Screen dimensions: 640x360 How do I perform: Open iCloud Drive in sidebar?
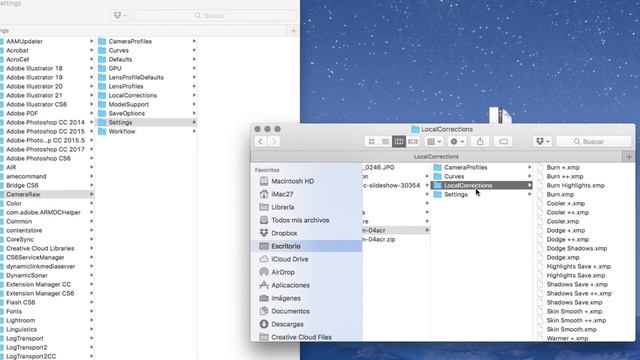coord(290,259)
